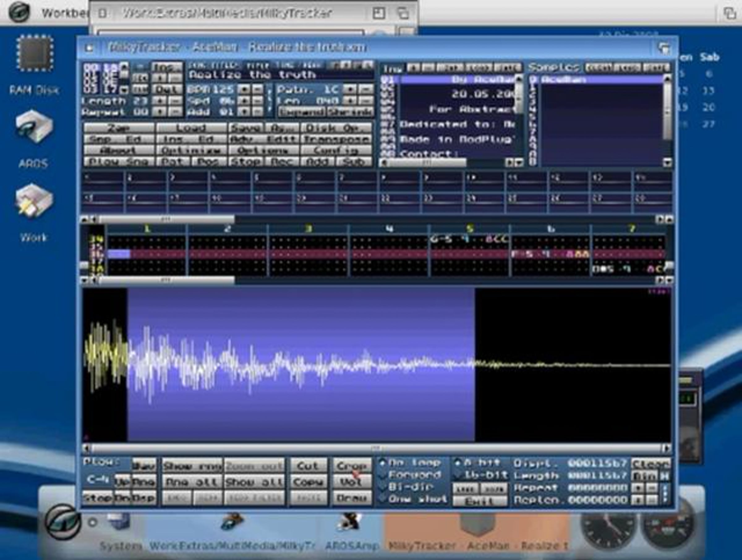742x560 pixels.
Task: Click the Zap button in the main menu
Action: coord(119,128)
